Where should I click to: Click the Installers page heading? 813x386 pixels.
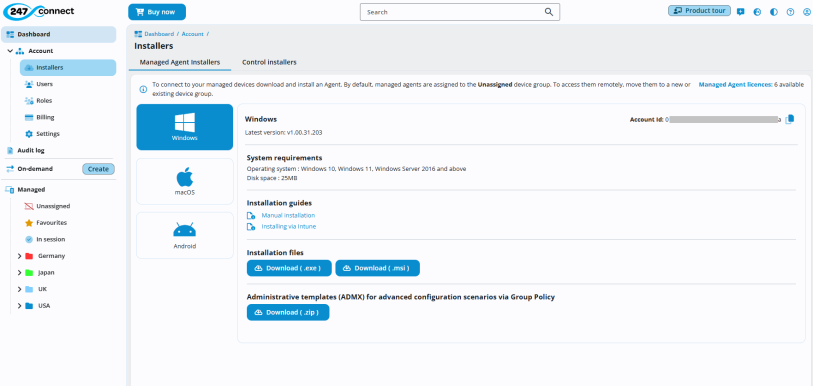pos(154,46)
